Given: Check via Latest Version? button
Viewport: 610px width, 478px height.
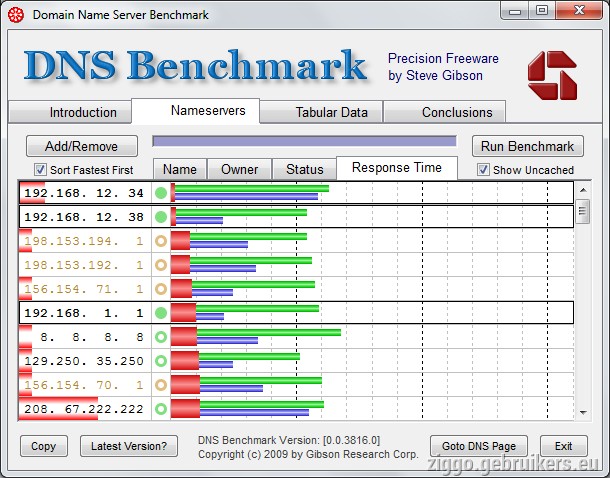Looking at the screenshot, I should (x=129, y=446).
